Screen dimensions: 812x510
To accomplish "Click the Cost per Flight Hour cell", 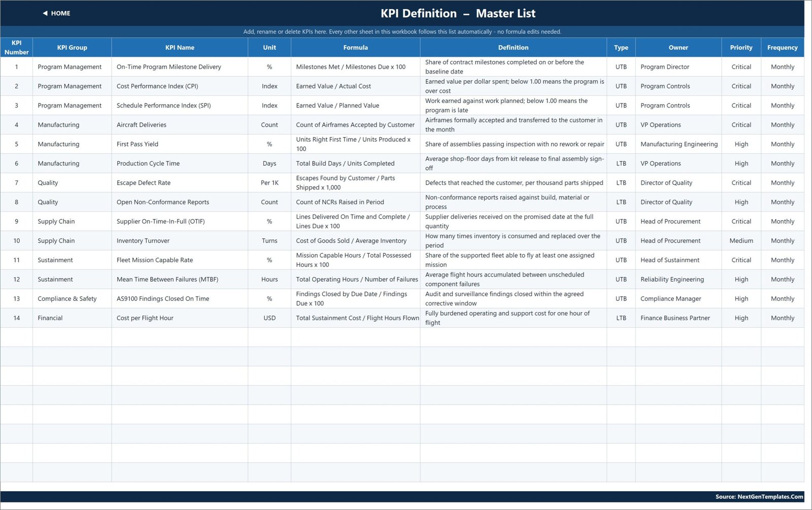I will pyautogui.click(x=180, y=318).
